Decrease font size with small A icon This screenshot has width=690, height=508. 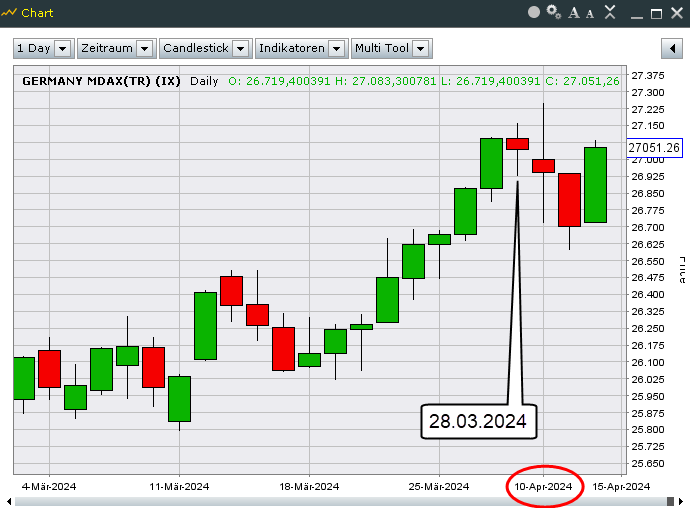coord(590,14)
